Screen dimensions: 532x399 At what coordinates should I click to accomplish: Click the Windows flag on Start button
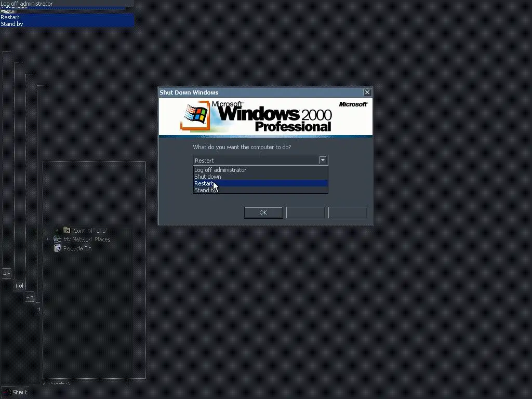point(7,392)
